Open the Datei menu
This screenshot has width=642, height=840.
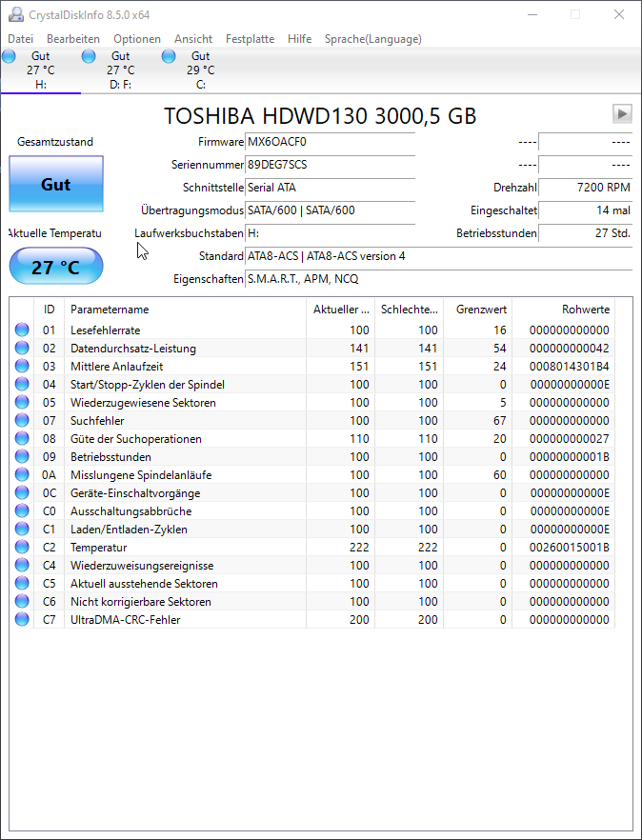(x=20, y=38)
